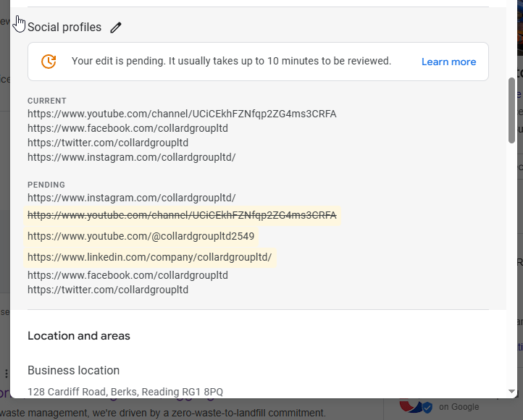Open the Learn more link
This screenshot has width=523, height=420.
pyautogui.click(x=448, y=62)
